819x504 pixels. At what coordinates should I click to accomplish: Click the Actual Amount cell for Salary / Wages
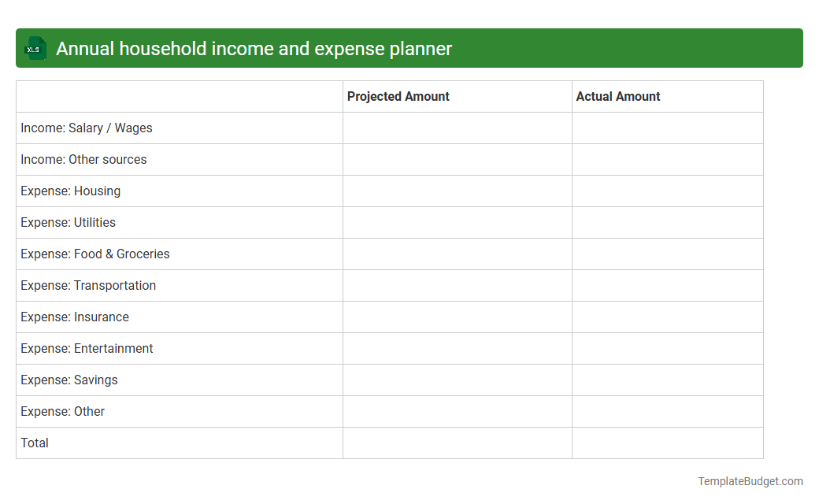tap(667, 128)
